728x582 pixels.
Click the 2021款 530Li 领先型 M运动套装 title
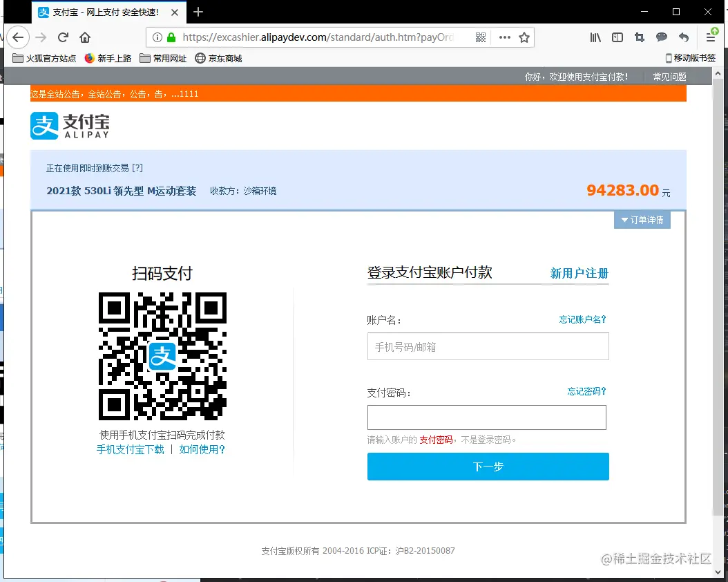[121, 191]
